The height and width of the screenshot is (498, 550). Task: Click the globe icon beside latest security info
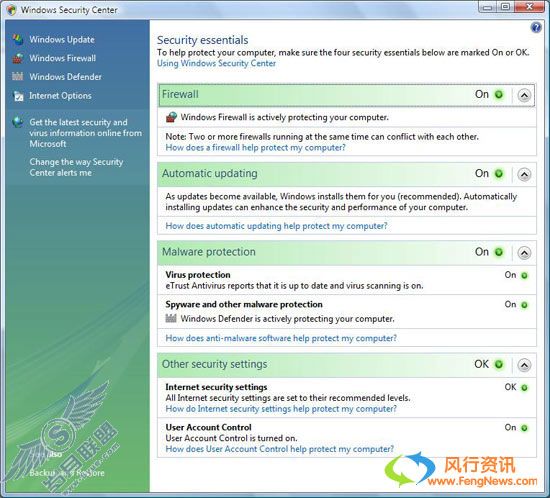(18, 122)
